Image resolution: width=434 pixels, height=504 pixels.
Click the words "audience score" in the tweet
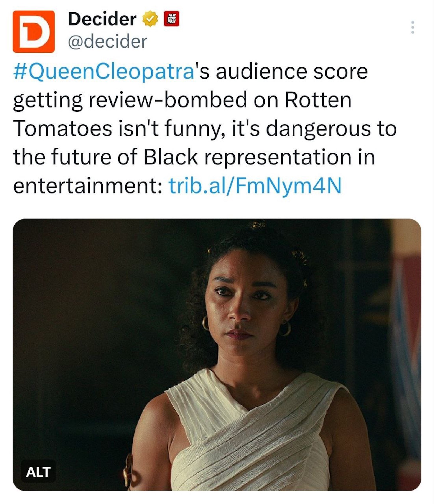point(292,72)
